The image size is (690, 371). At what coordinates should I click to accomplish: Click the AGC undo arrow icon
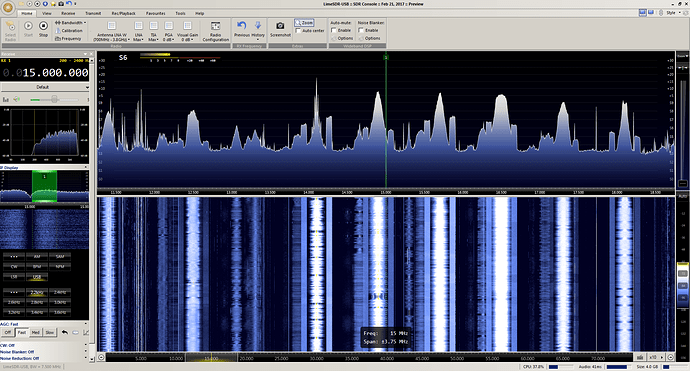(65, 332)
